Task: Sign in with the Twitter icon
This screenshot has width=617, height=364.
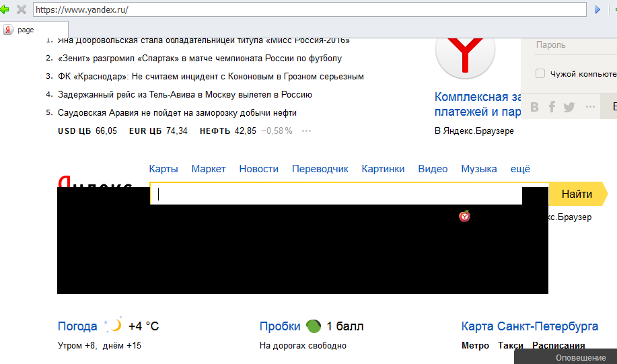Action: [x=569, y=107]
